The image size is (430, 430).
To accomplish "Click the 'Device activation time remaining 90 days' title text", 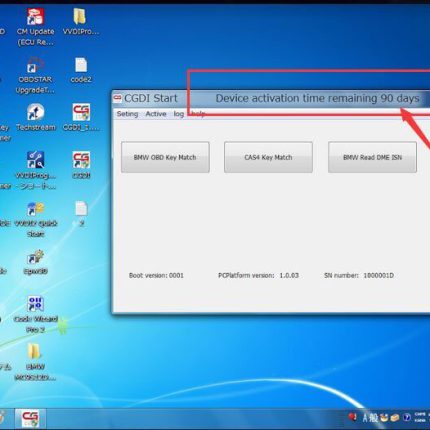I will click(x=317, y=98).
